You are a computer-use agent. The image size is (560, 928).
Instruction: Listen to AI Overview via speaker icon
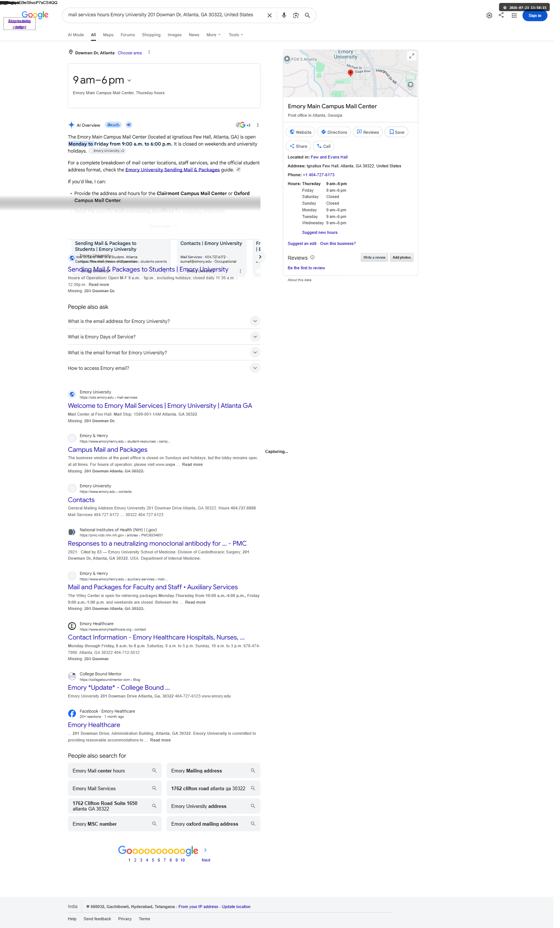click(129, 125)
